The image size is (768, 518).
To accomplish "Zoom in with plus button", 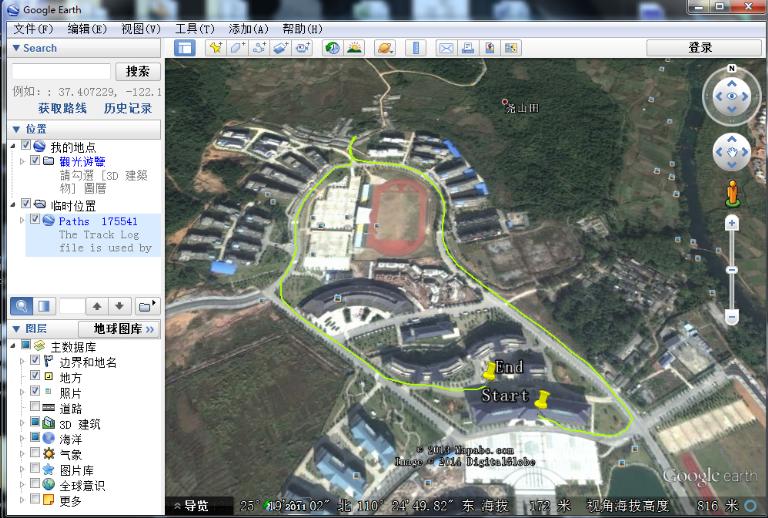I will click(732, 224).
